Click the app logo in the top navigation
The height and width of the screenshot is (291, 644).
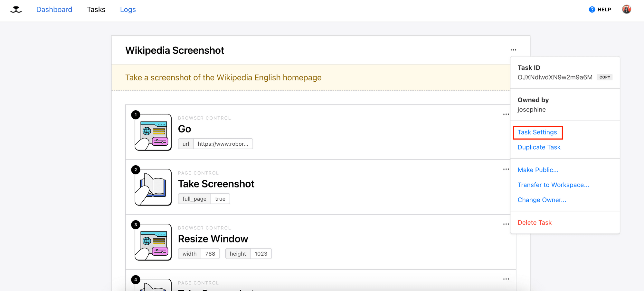point(16,10)
